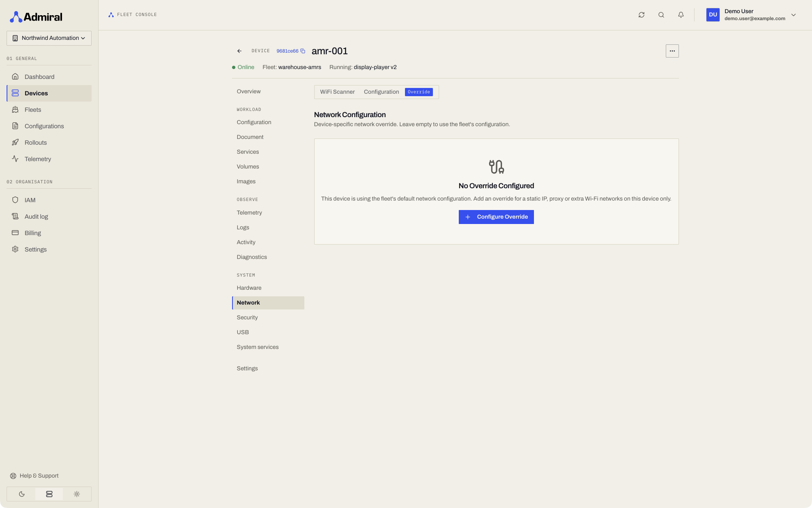The height and width of the screenshot is (508, 812).
Task: Expand Northwind Automation organisation dropdown
Action: tap(49, 38)
